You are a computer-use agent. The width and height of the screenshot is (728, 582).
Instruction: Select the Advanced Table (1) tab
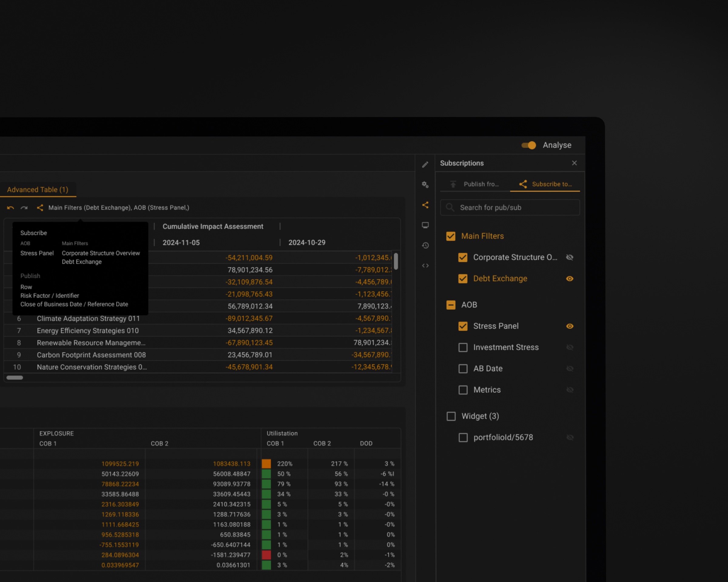pos(38,190)
